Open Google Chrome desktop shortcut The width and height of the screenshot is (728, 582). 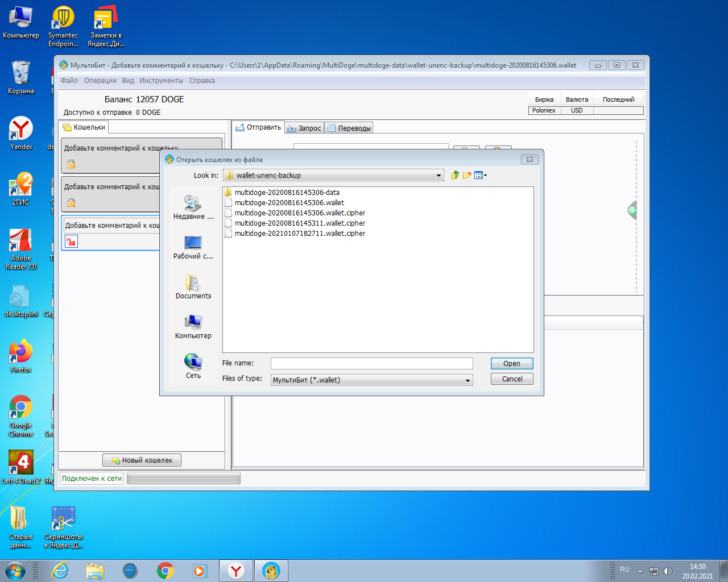21,416
